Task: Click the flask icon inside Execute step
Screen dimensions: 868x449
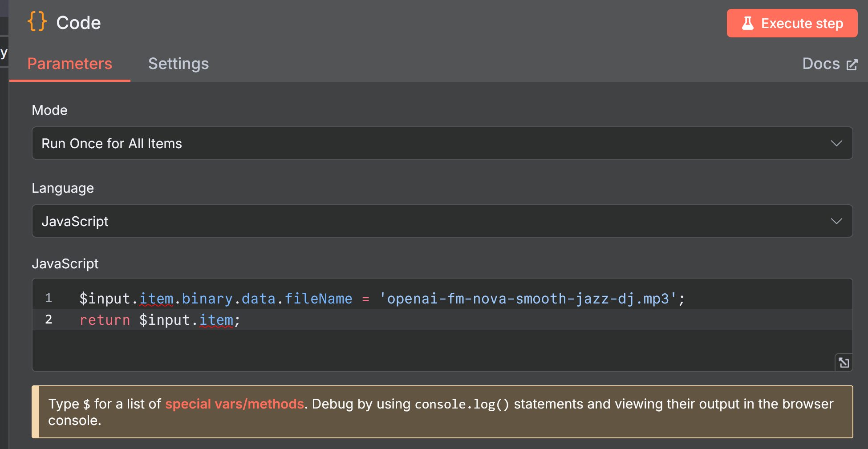Action: (x=749, y=23)
